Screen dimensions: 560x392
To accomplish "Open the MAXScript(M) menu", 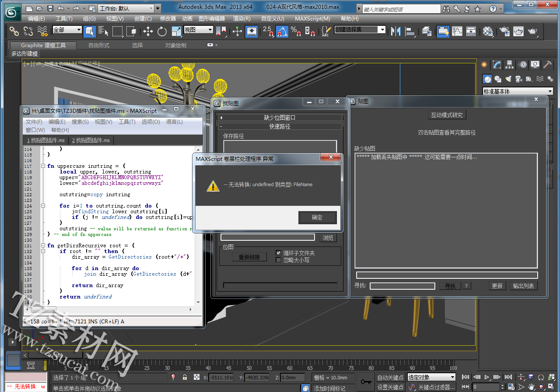I will 312,19.
